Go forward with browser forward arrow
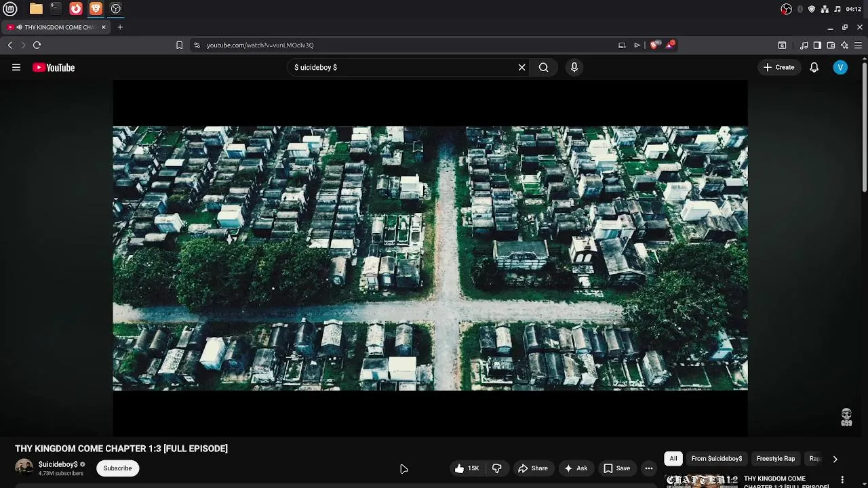868x488 pixels. click(x=22, y=45)
